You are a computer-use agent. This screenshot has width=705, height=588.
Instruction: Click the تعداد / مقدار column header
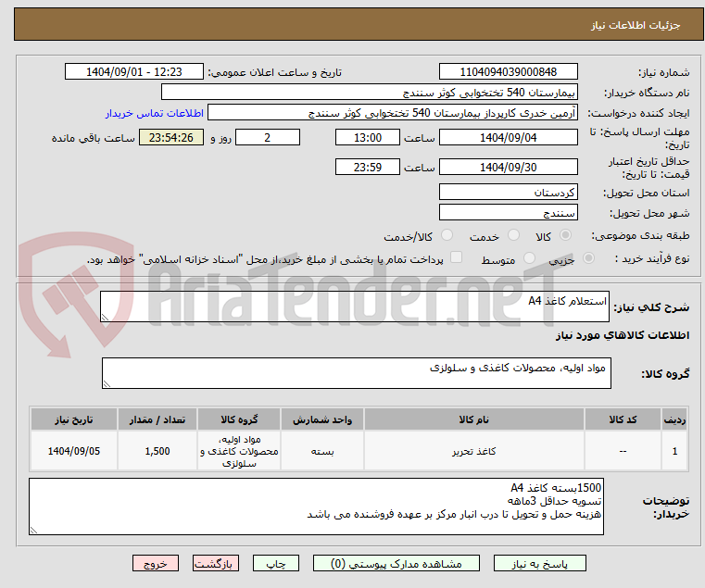pyautogui.click(x=157, y=419)
